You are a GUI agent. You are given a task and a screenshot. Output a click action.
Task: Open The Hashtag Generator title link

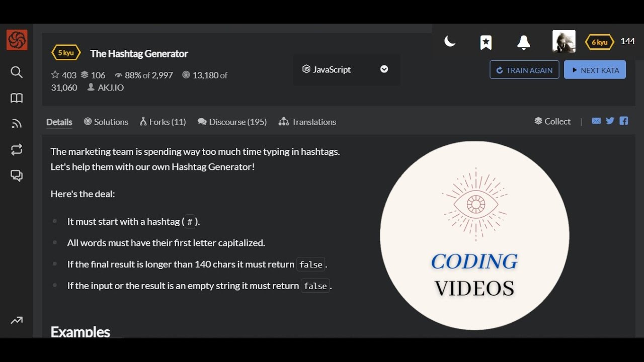139,53
